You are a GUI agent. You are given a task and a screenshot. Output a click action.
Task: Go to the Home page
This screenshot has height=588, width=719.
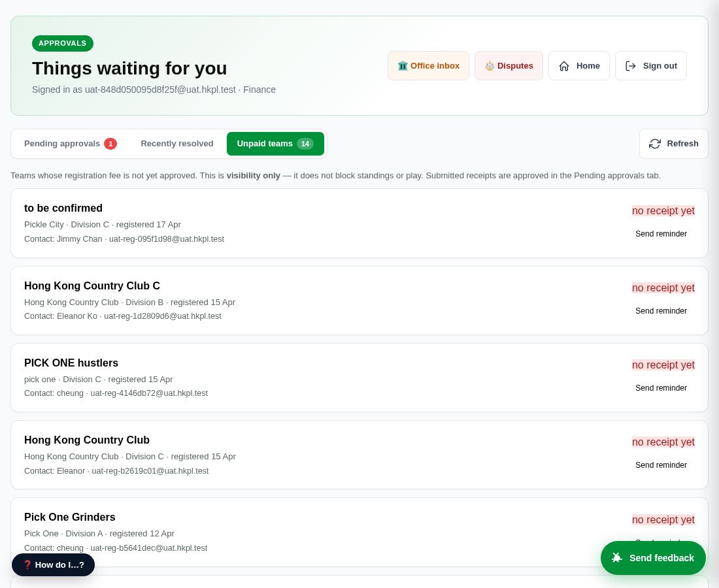(578, 65)
